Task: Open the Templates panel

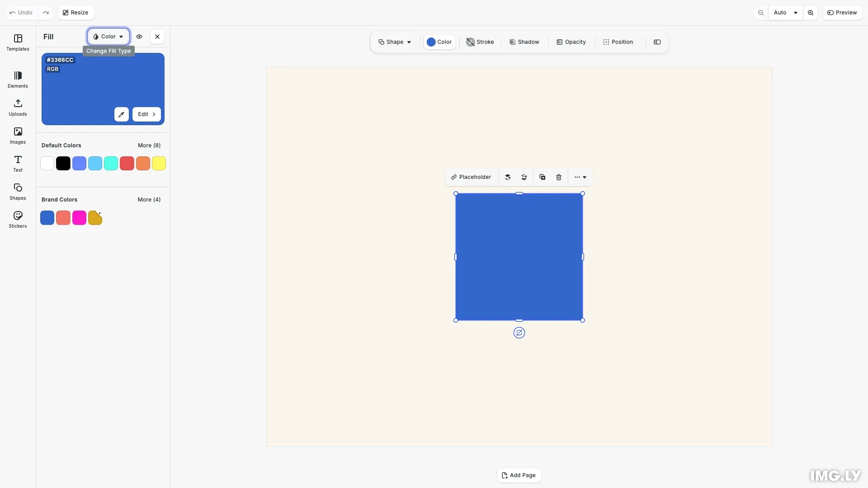Action: 18,43
